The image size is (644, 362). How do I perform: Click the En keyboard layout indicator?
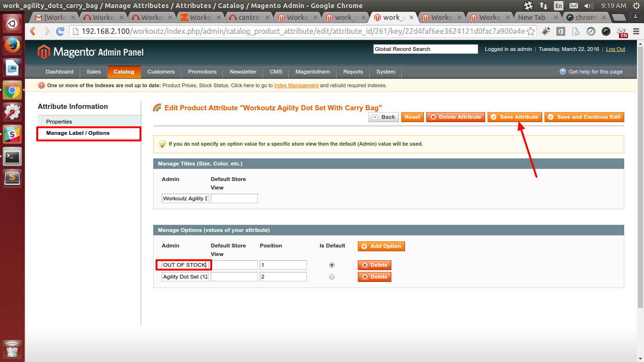[x=558, y=6]
